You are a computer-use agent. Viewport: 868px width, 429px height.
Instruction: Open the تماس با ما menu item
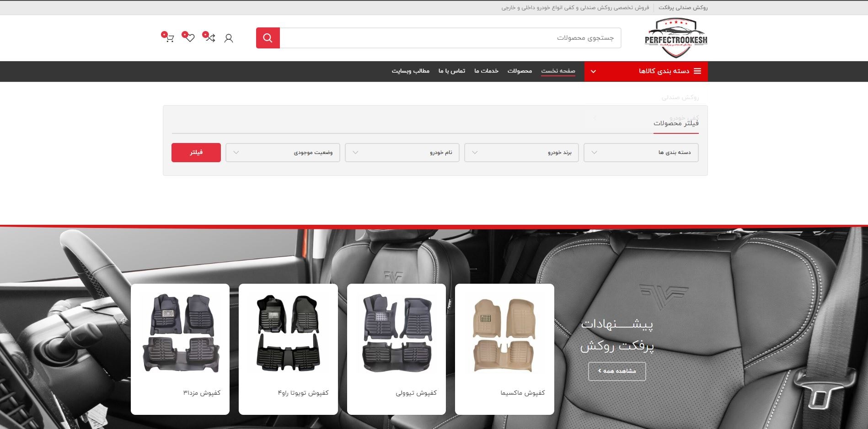click(x=452, y=71)
